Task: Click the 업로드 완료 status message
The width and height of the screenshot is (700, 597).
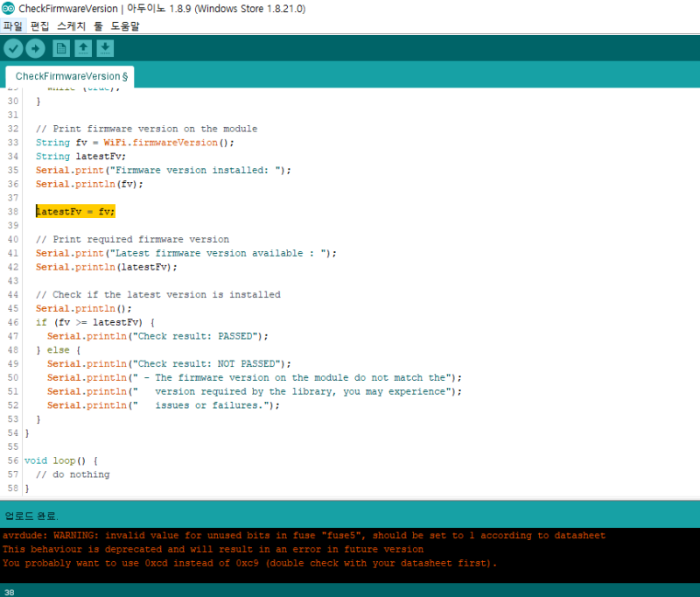Action: (31, 516)
